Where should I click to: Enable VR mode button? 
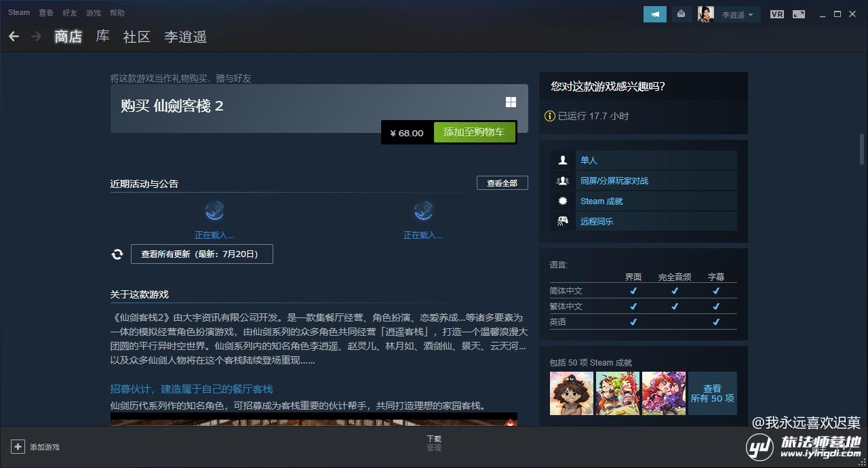[x=777, y=14]
